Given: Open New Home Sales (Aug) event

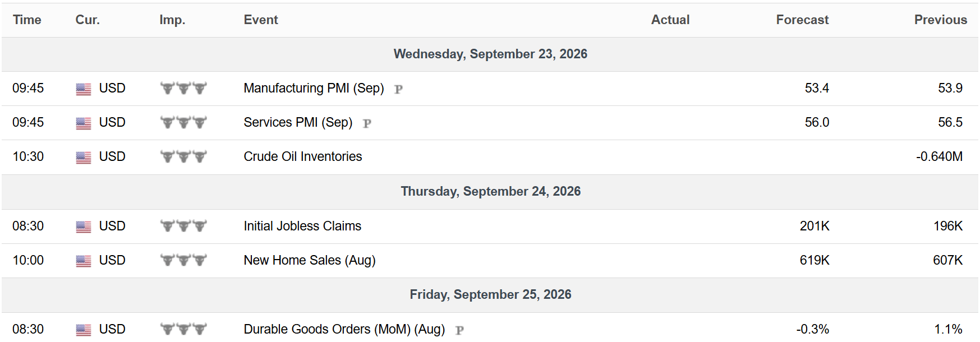Looking at the screenshot, I should point(310,260).
